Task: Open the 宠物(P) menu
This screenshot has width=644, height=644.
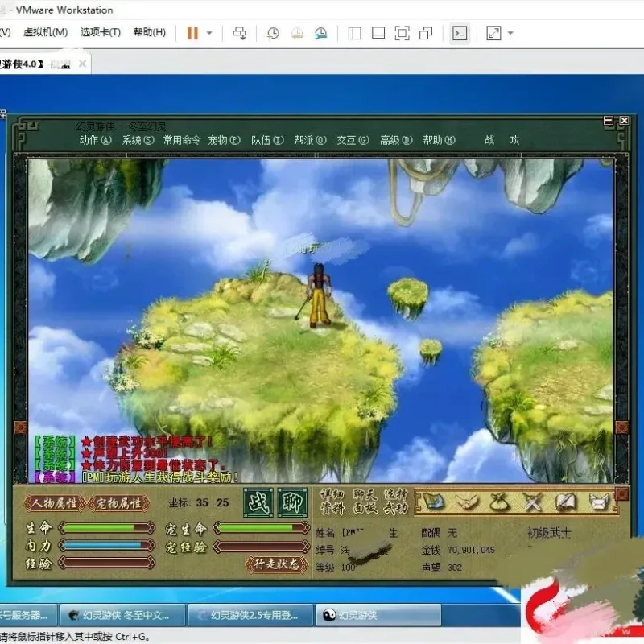Action: pos(225,140)
